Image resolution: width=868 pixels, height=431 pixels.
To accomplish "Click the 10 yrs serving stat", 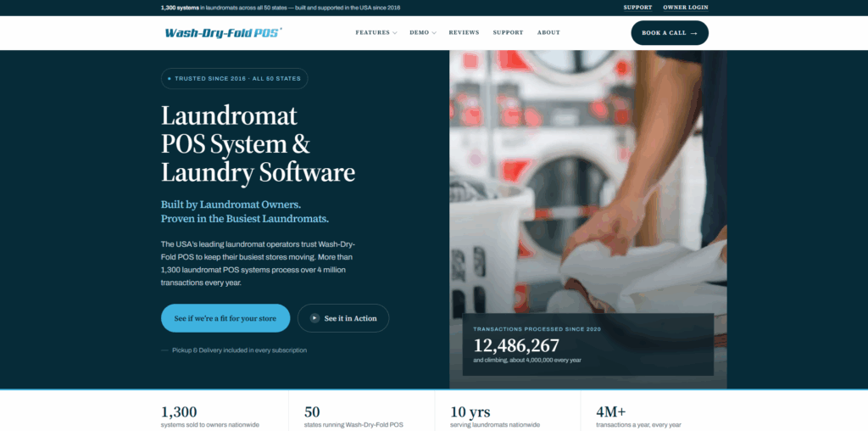I will [x=496, y=417].
